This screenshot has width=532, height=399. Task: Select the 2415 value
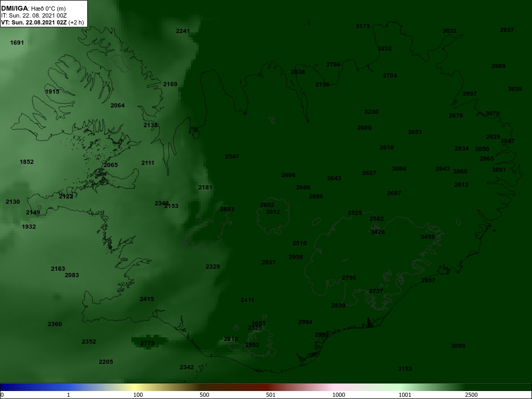click(x=147, y=299)
